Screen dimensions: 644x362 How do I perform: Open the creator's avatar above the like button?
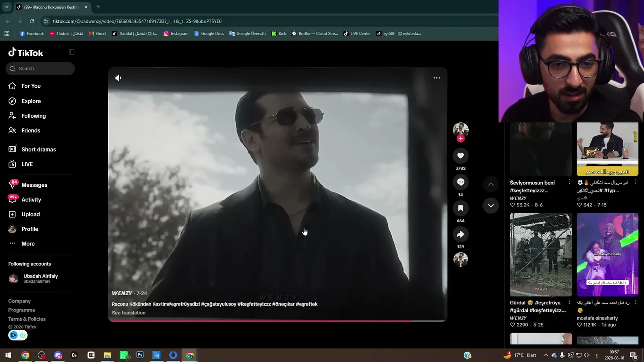pos(460,129)
